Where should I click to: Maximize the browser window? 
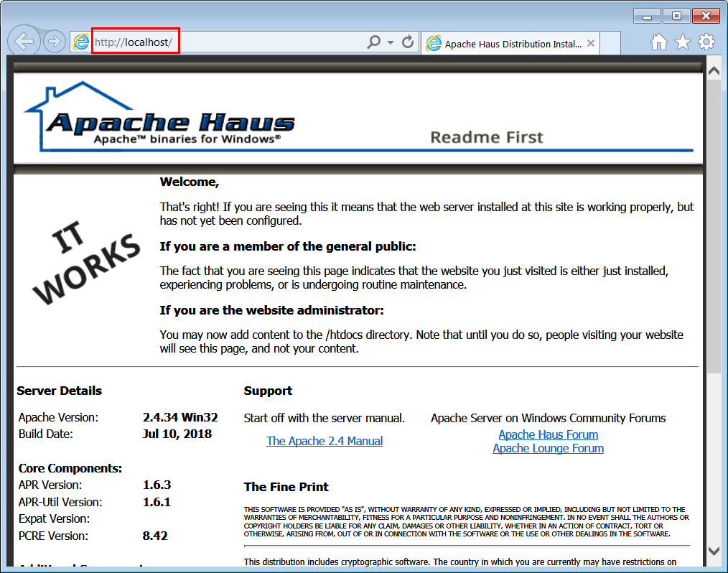(676, 17)
